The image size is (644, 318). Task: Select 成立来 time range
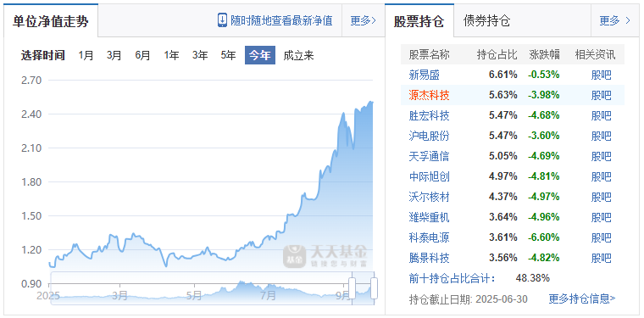(x=298, y=55)
